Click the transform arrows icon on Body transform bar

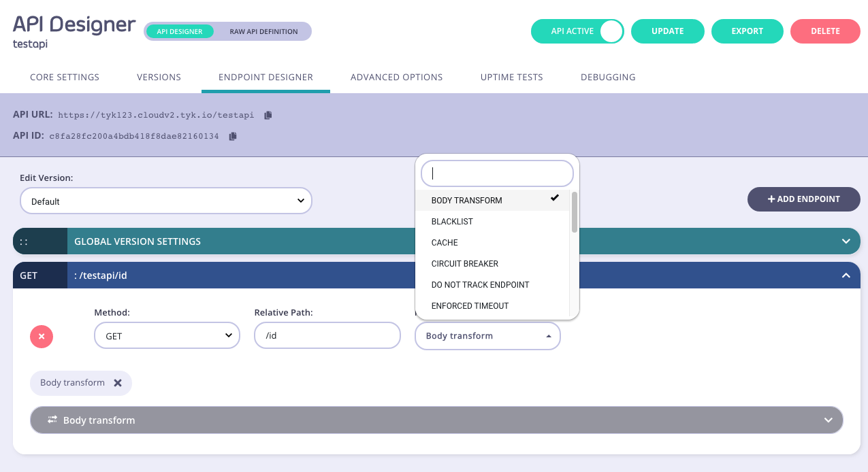pos(52,420)
